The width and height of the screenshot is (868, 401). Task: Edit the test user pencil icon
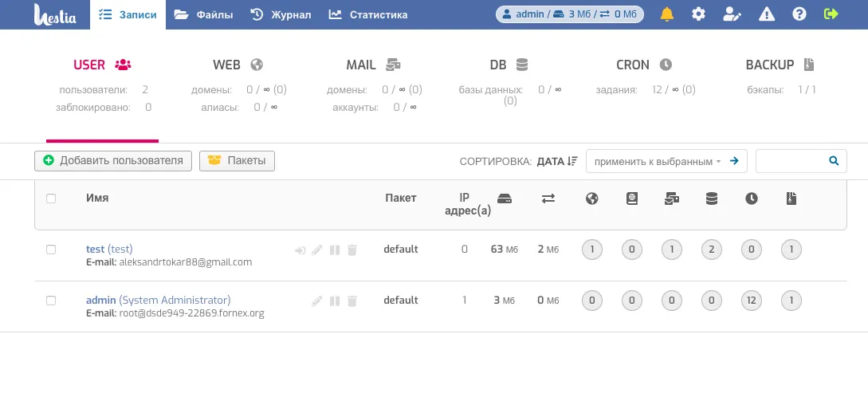point(316,250)
